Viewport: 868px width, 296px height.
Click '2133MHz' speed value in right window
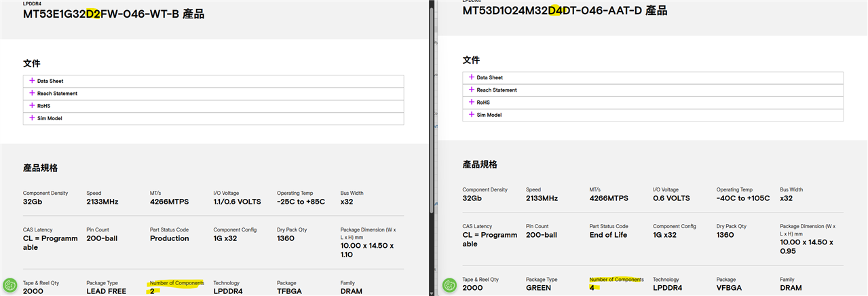pos(542,198)
